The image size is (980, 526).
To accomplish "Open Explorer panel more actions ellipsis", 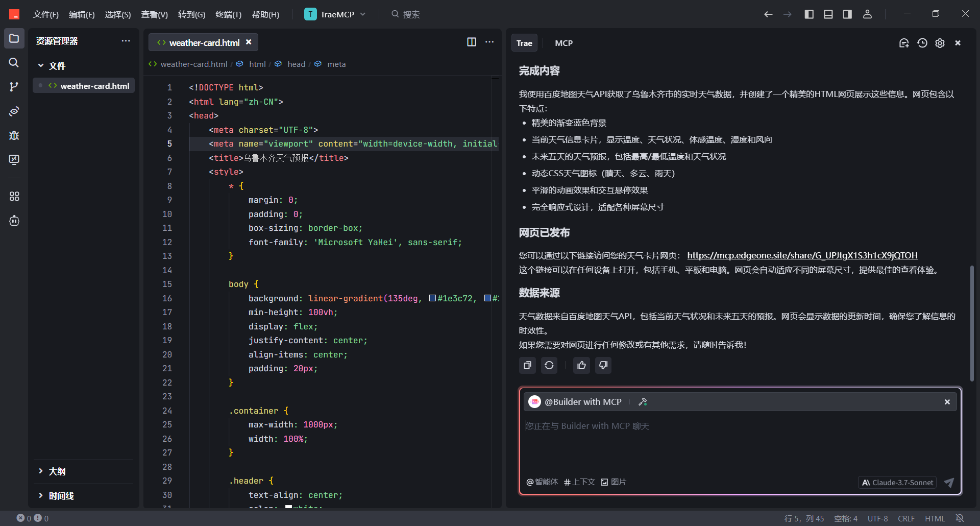I will point(126,41).
